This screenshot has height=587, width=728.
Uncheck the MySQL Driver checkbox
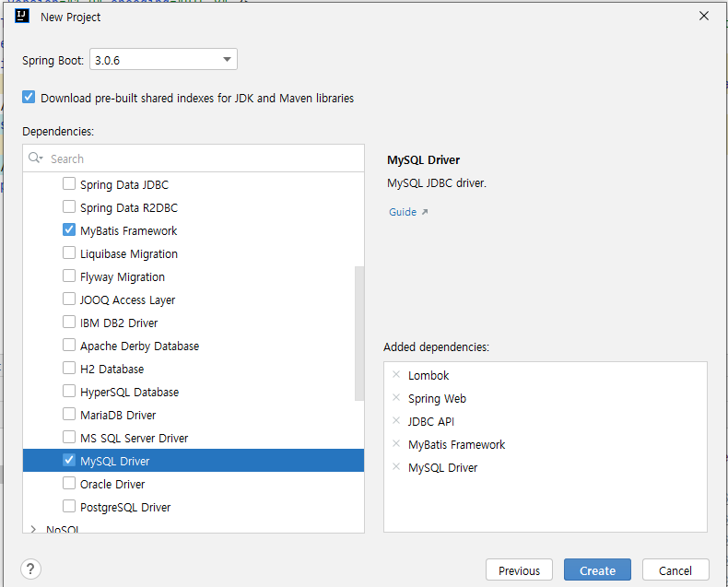[69, 460]
